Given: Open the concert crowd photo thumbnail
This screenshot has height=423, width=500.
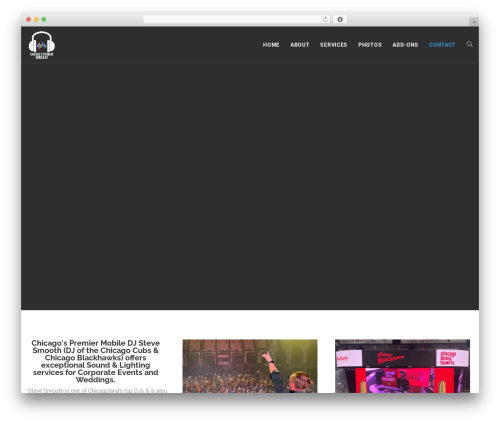Looking at the screenshot, I should 250,366.
